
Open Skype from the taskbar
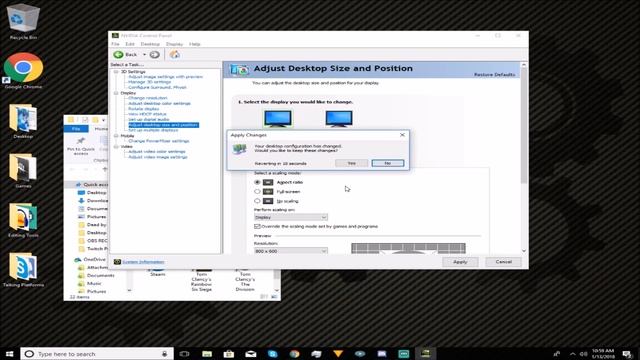[x=273, y=353]
